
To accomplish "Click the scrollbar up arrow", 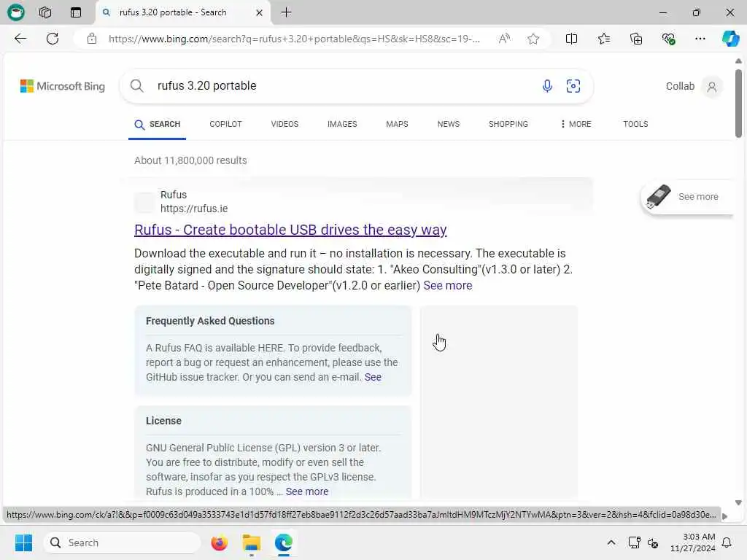I will tap(738, 61).
